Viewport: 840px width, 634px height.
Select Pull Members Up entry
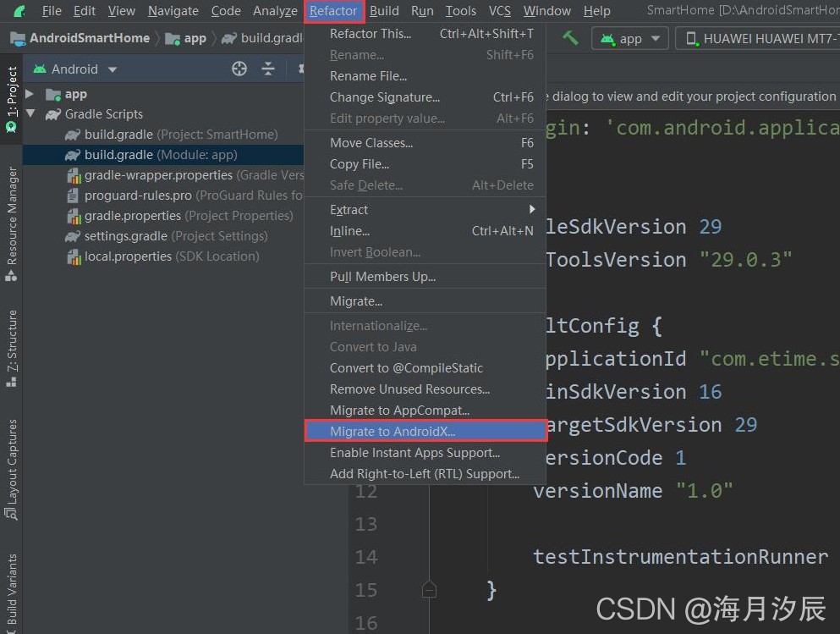point(425,277)
